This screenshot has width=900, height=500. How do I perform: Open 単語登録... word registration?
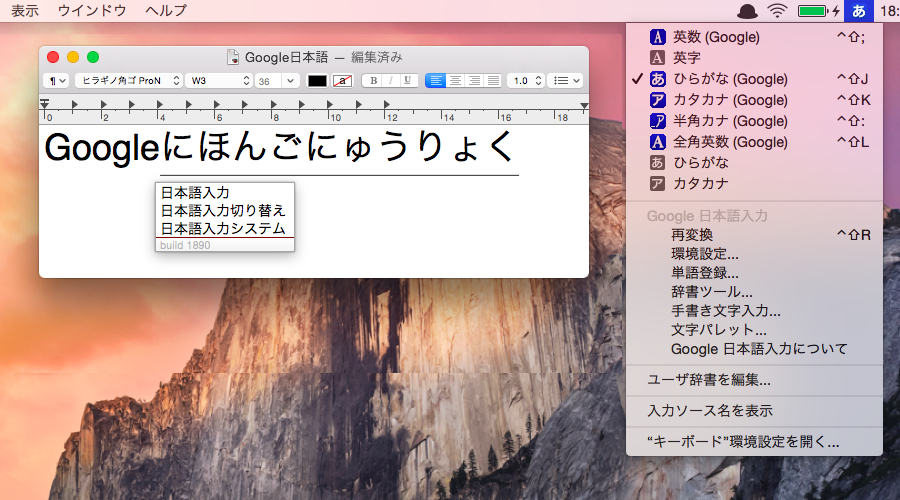tap(754, 273)
